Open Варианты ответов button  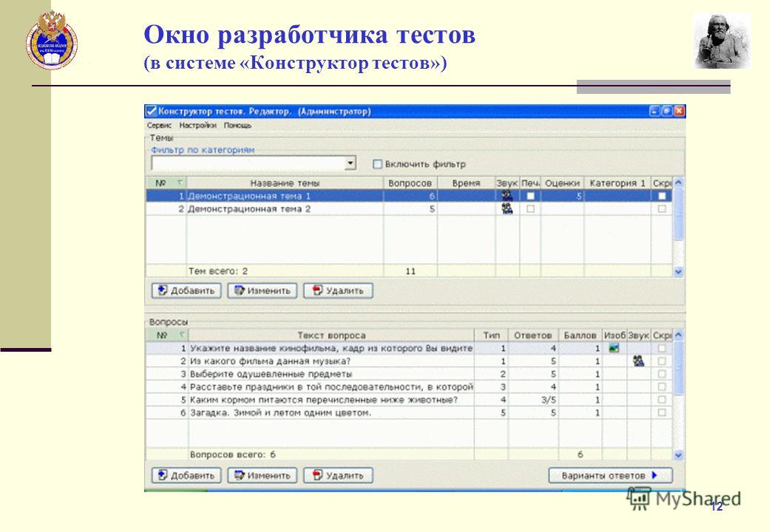coord(610,475)
